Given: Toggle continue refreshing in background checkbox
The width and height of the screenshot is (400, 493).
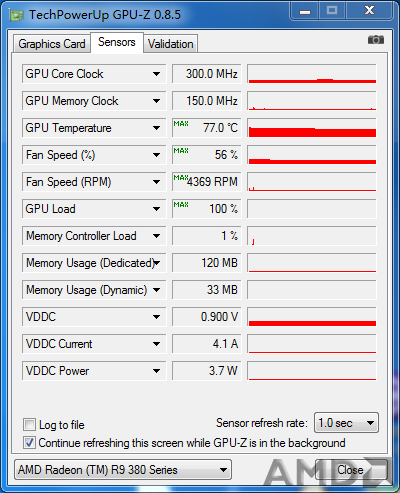Looking at the screenshot, I should pos(29,443).
